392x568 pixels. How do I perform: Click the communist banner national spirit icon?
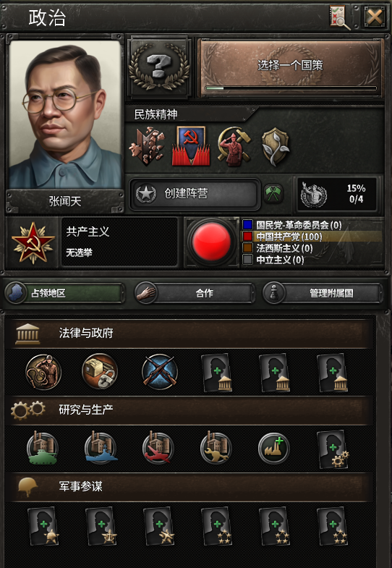tap(191, 146)
